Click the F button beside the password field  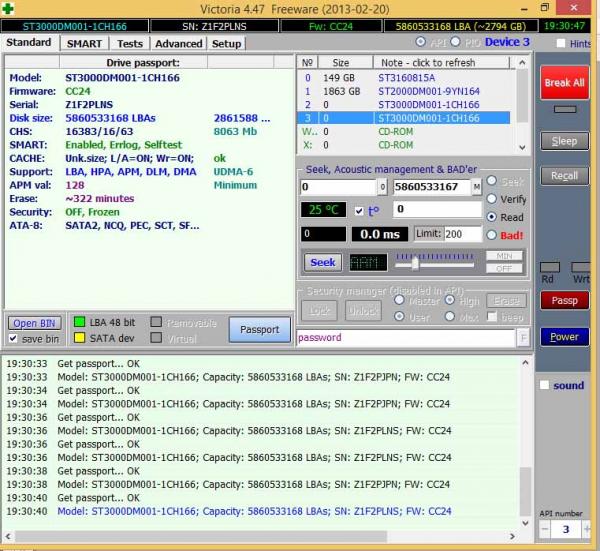pos(524,338)
